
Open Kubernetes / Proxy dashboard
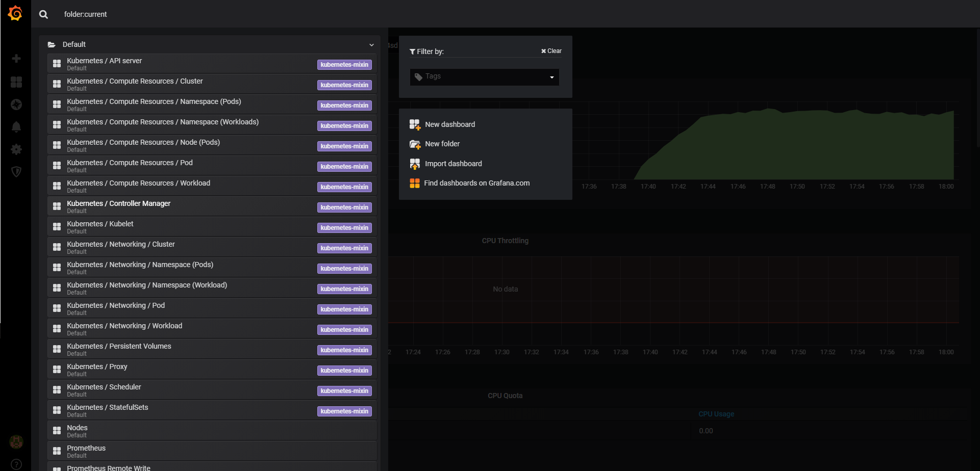(x=212, y=370)
